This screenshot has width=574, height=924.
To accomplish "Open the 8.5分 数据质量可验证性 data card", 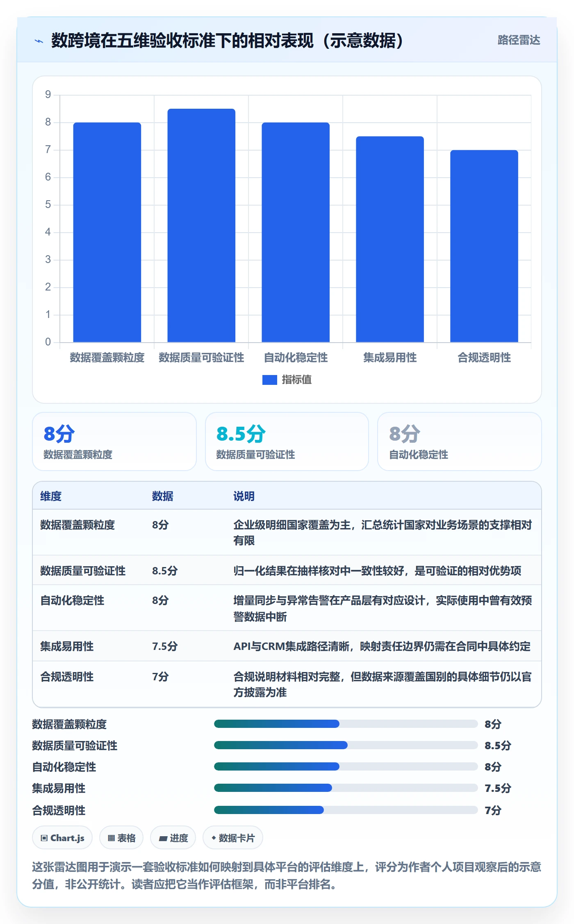I will tap(287, 441).
